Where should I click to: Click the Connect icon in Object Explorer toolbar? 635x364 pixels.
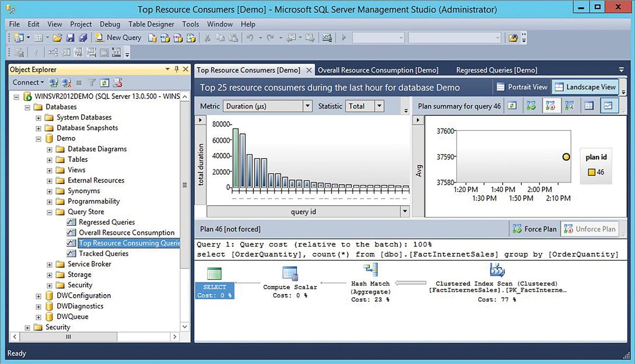[53, 83]
